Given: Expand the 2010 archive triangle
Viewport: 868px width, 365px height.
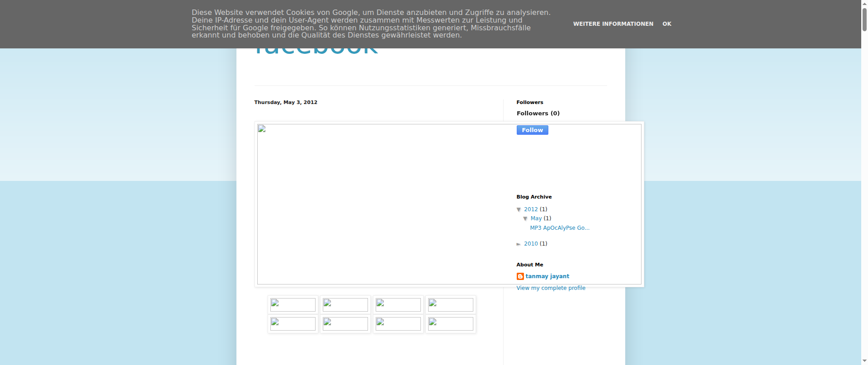Looking at the screenshot, I should click(x=519, y=244).
